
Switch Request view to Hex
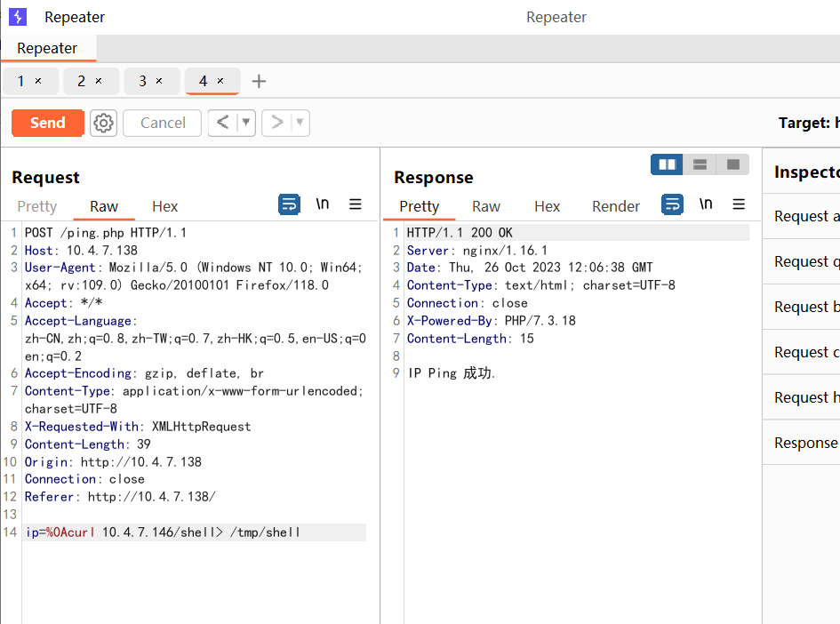pos(165,206)
